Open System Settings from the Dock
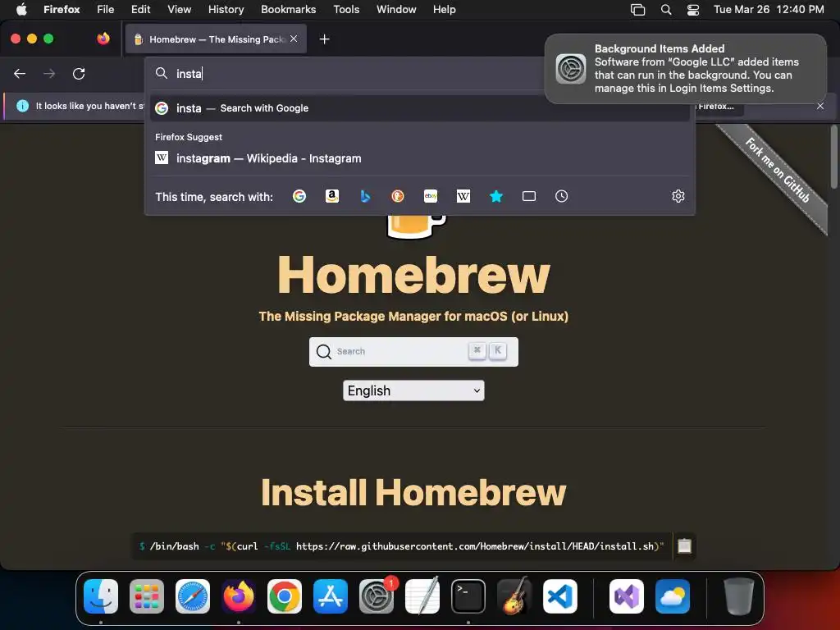 pos(376,596)
